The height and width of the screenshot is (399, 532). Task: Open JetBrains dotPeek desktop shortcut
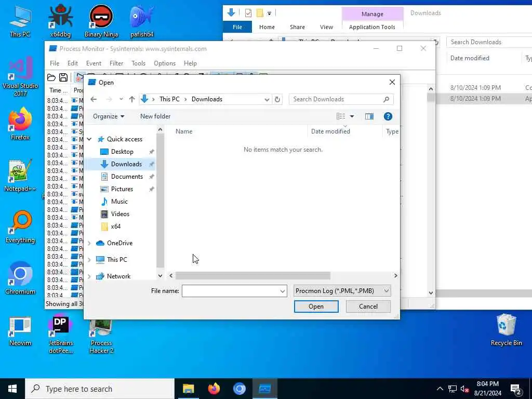[60, 335]
